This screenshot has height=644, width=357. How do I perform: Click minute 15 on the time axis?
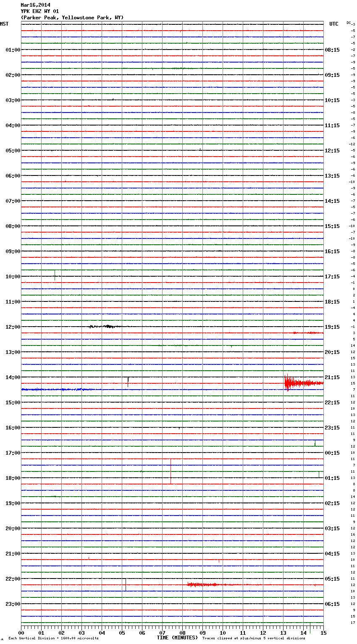point(323,633)
